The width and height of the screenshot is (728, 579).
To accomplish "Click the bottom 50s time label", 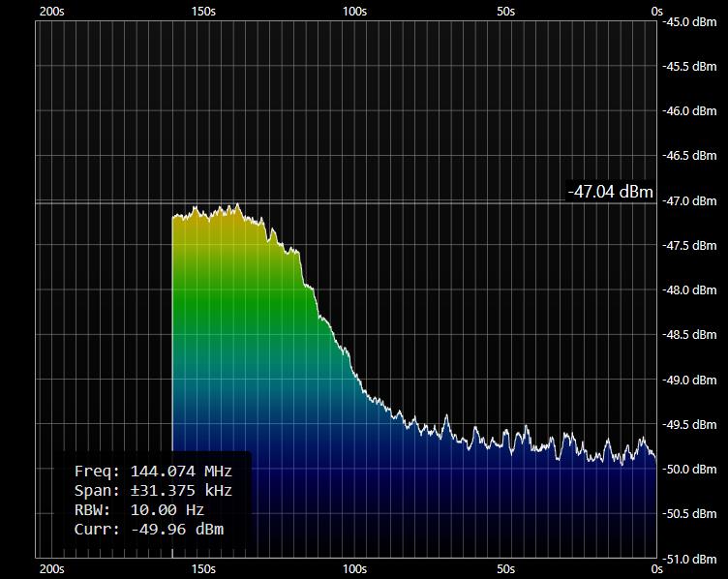I will (x=505, y=569).
